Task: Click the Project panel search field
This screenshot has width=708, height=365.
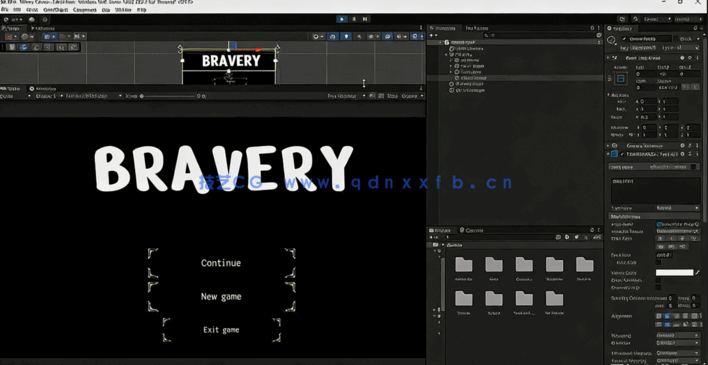Action: [499, 237]
